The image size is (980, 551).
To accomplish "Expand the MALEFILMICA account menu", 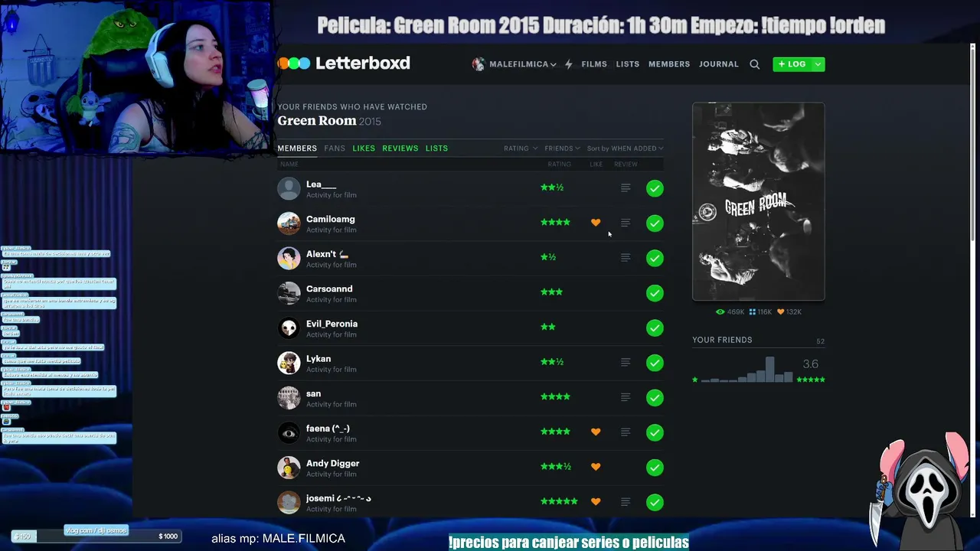I will click(522, 64).
